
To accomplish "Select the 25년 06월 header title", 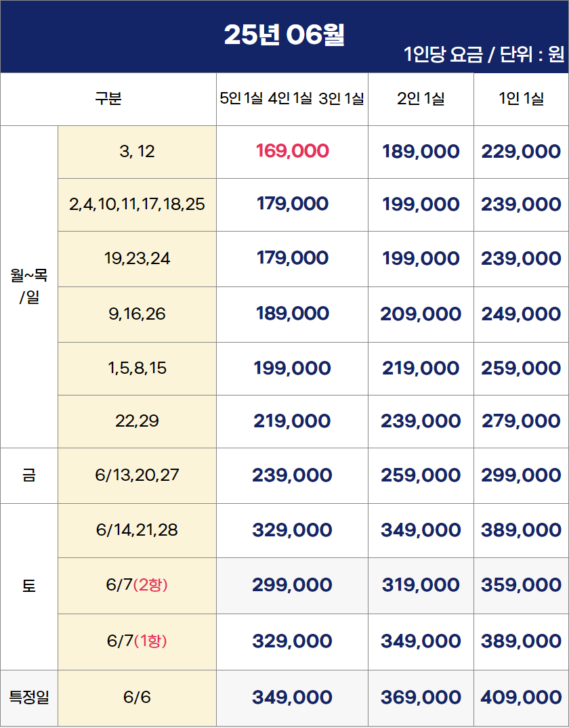I will tap(284, 35).
